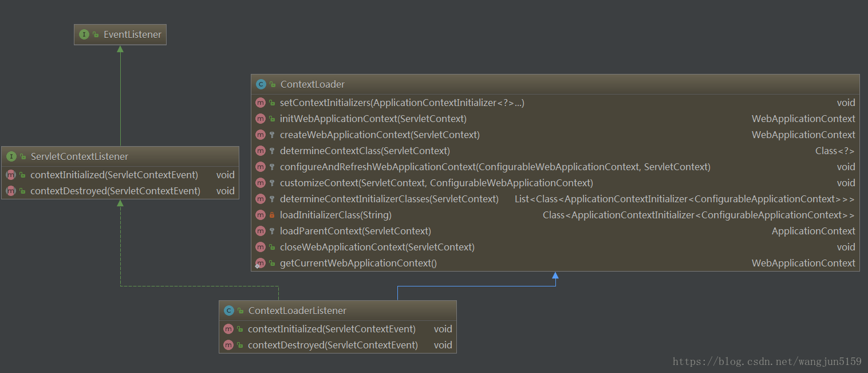Click protected key icon of createWebApplicationContext
Image resolution: width=868 pixels, height=373 pixels.
click(x=272, y=135)
